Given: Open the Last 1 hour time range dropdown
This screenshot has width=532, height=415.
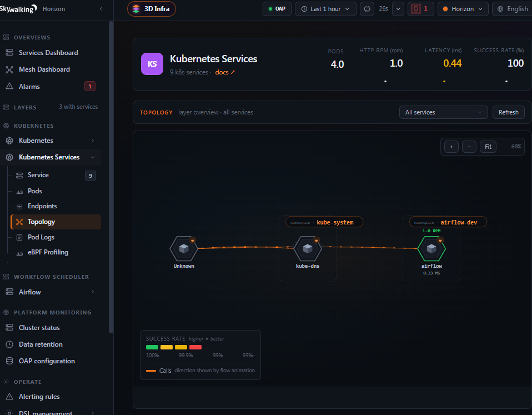Looking at the screenshot, I should coord(325,9).
